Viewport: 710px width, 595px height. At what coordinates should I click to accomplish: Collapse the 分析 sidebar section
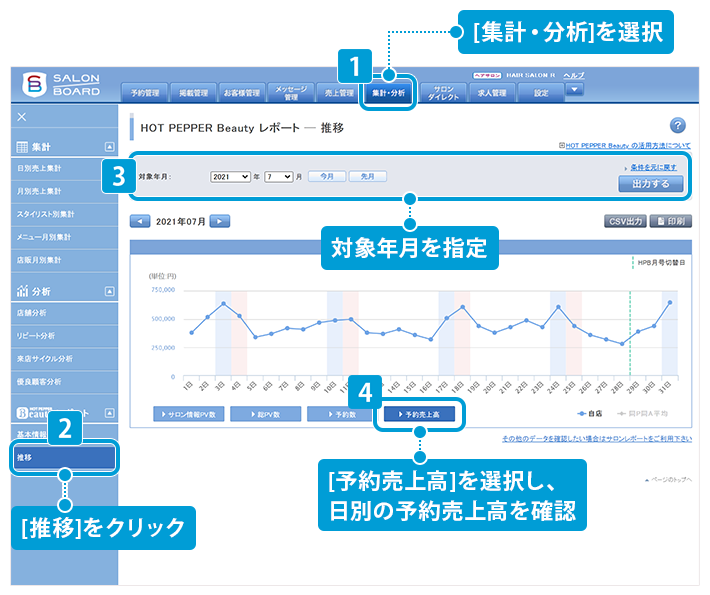[109, 291]
